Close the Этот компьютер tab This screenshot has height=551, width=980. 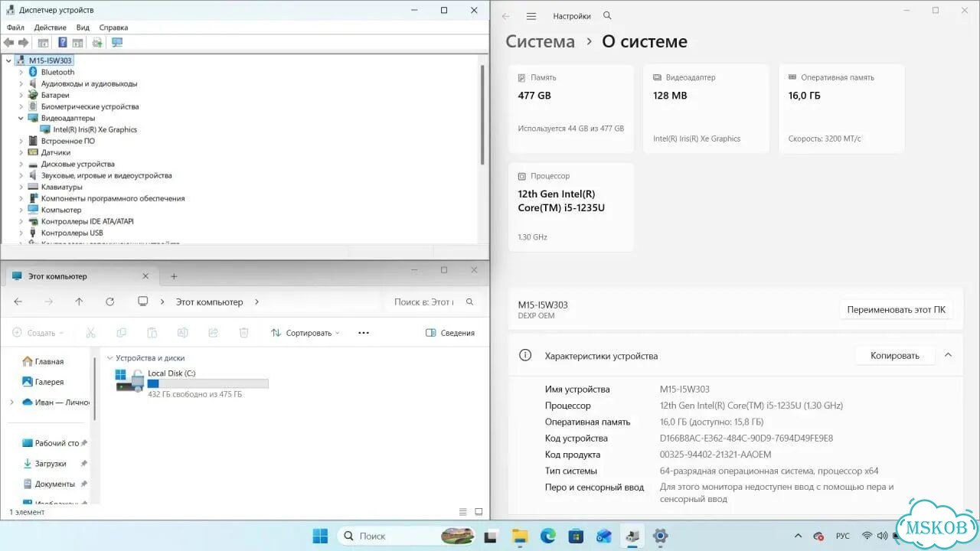click(145, 276)
